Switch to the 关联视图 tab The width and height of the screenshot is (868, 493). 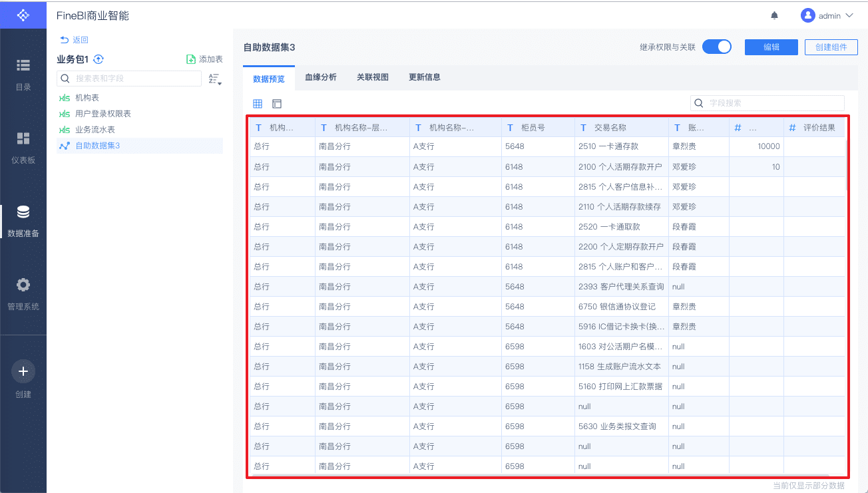point(373,77)
